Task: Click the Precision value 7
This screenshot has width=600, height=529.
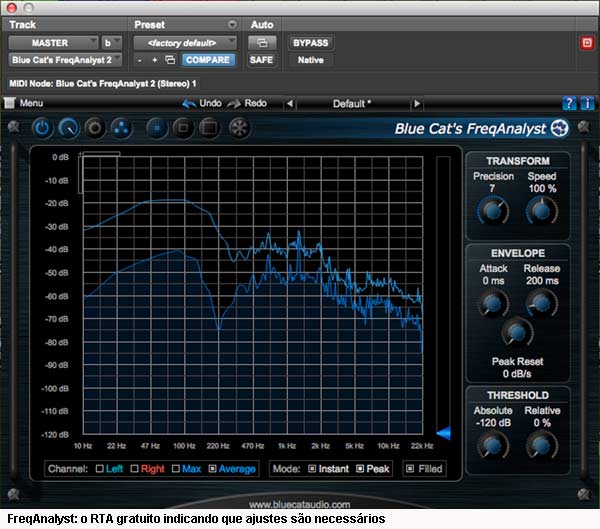Action: [x=492, y=188]
